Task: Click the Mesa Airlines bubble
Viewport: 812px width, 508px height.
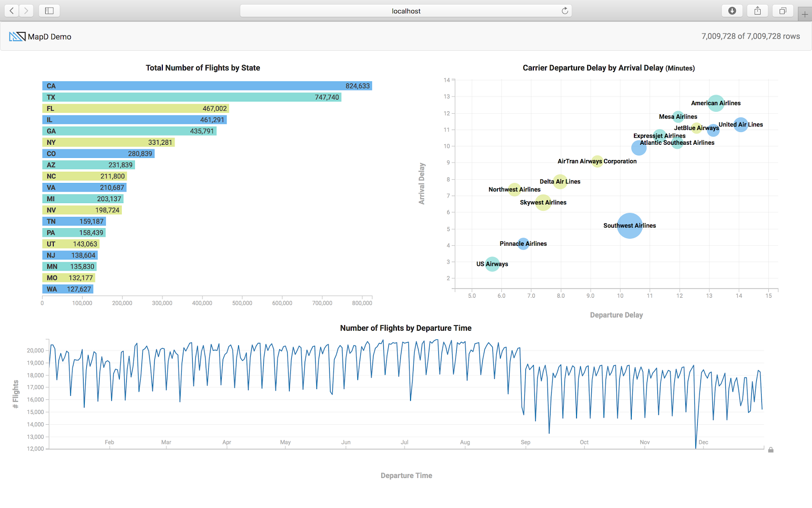Action: (x=678, y=117)
